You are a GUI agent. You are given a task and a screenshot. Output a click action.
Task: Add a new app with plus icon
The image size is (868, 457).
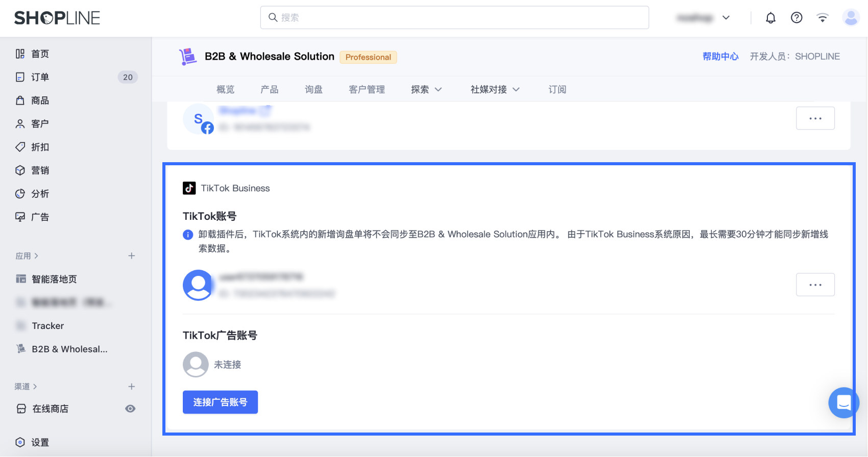click(x=131, y=256)
